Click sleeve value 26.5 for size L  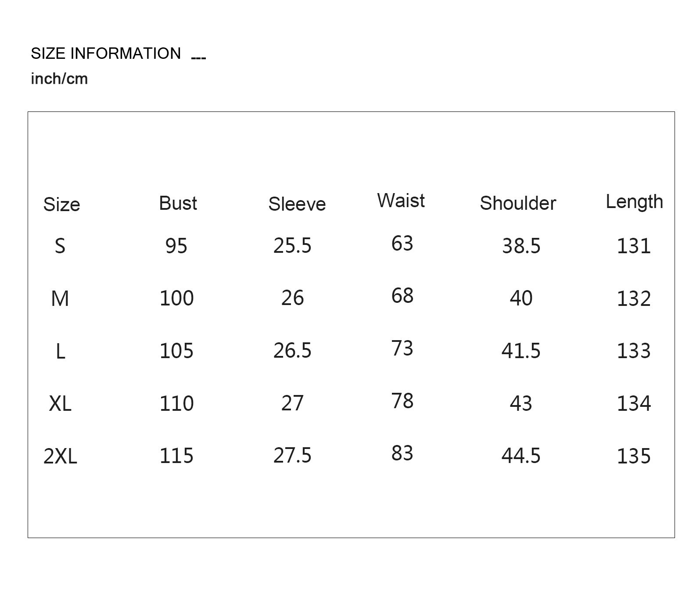(x=292, y=351)
